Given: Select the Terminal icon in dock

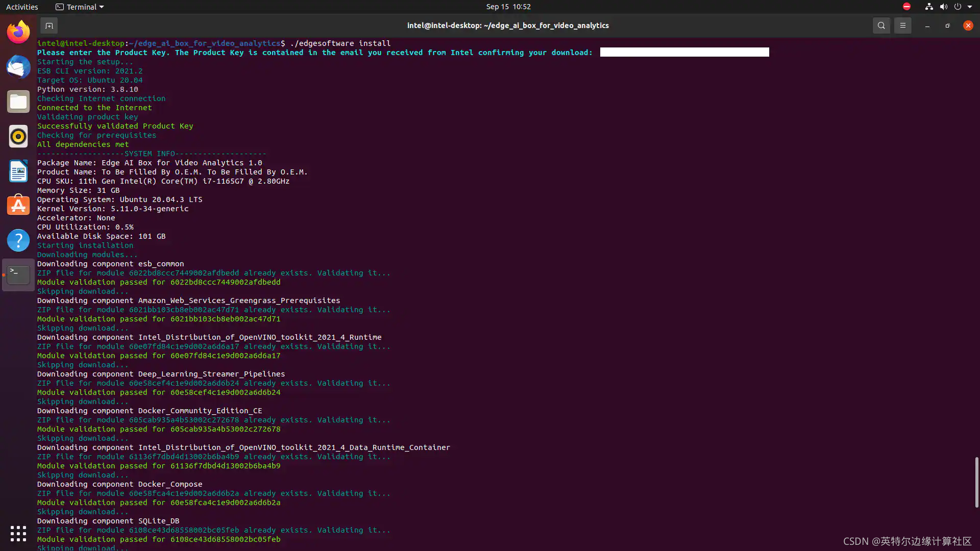Looking at the screenshot, I should coord(18,274).
